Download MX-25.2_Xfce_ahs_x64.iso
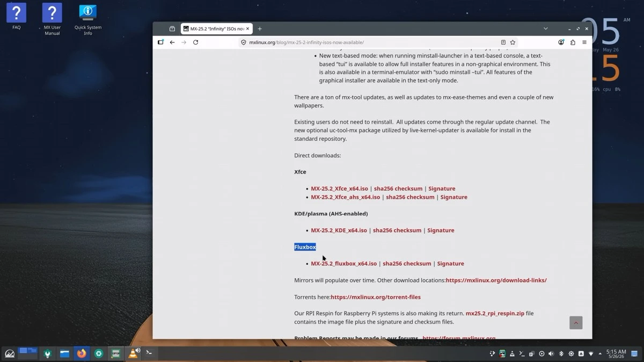 click(x=346, y=197)
